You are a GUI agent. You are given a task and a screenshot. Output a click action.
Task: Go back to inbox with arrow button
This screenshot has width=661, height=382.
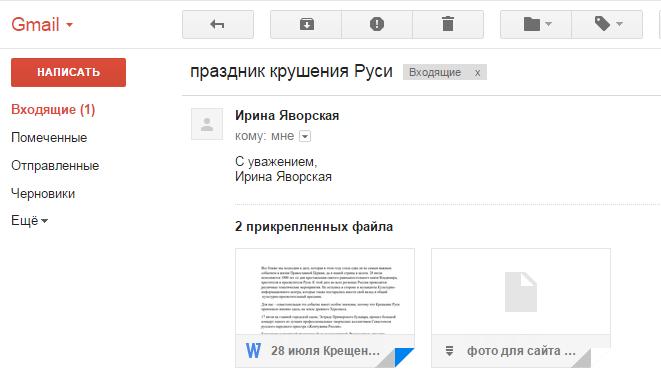click(x=218, y=24)
